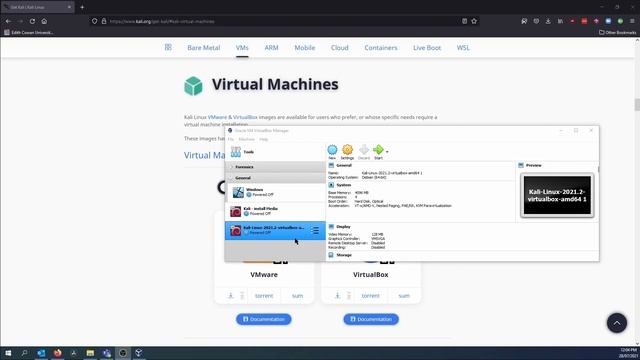This screenshot has width=640, height=360.
Task: Open Firefox application hamburger menu
Action: pyautogui.click(x=632, y=21)
